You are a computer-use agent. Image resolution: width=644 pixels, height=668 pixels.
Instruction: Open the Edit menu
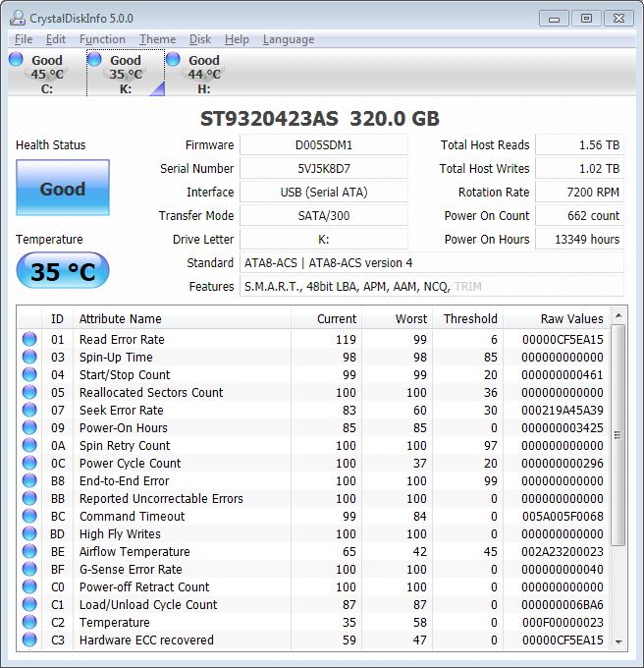[56, 39]
